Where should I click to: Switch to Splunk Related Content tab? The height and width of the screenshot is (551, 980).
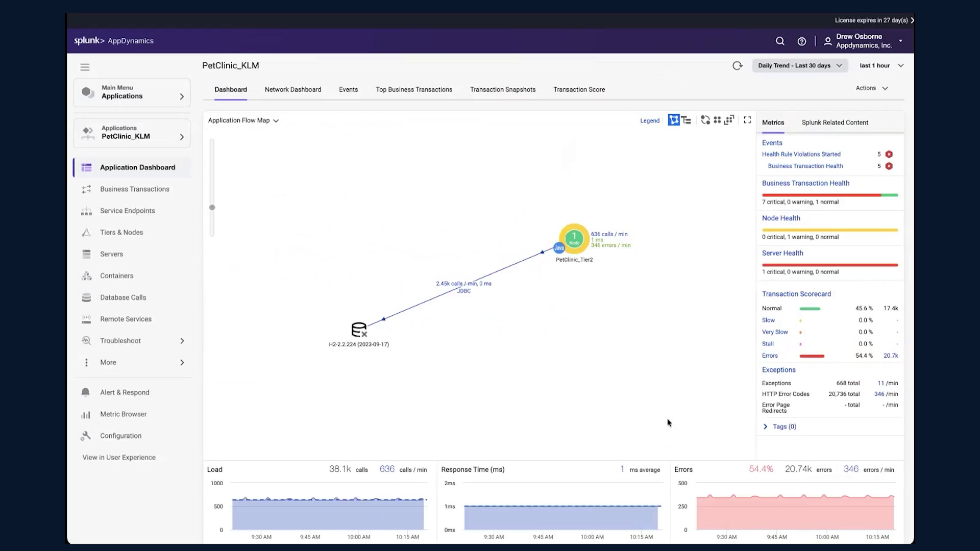coord(835,122)
